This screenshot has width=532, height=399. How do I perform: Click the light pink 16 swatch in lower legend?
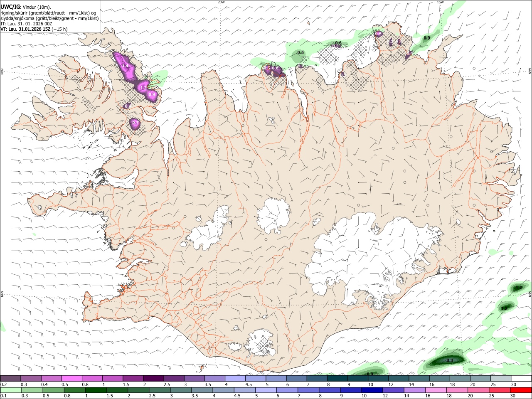coord(436,390)
